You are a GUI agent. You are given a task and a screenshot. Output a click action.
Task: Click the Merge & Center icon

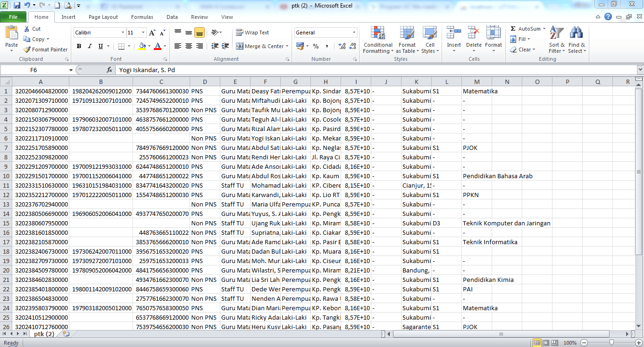pos(240,46)
